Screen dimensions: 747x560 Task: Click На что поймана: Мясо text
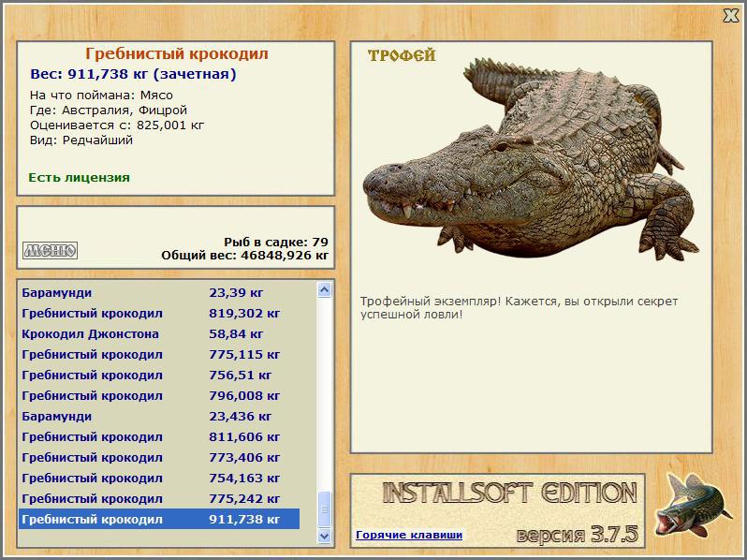pyautogui.click(x=101, y=96)
